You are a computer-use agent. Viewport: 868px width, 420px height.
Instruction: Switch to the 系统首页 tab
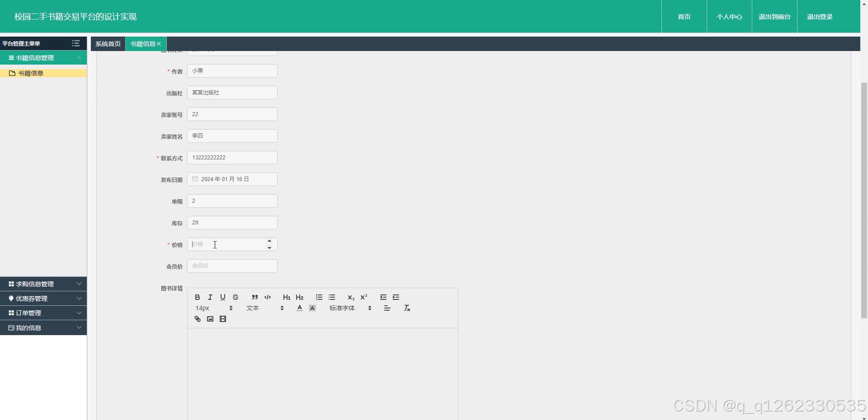click(x=108, y=44)
